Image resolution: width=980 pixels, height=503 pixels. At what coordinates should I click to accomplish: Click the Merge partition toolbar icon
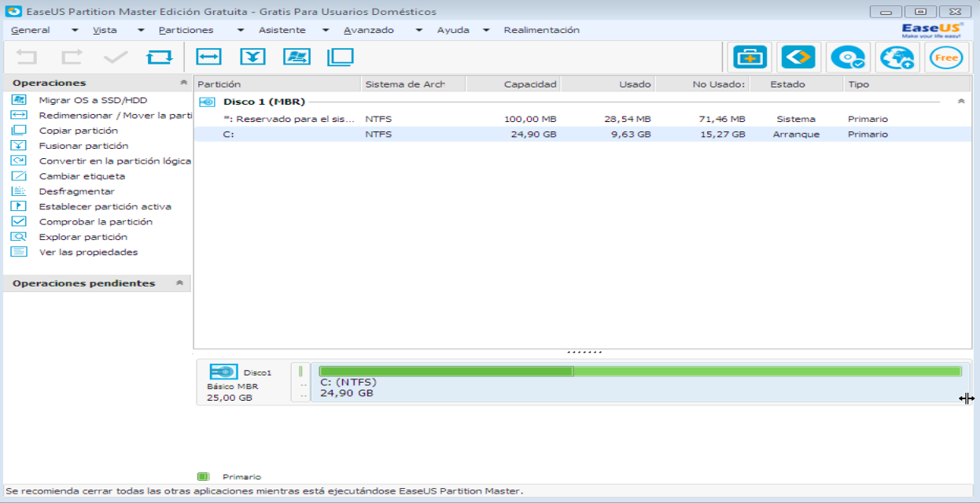(252, 57)
